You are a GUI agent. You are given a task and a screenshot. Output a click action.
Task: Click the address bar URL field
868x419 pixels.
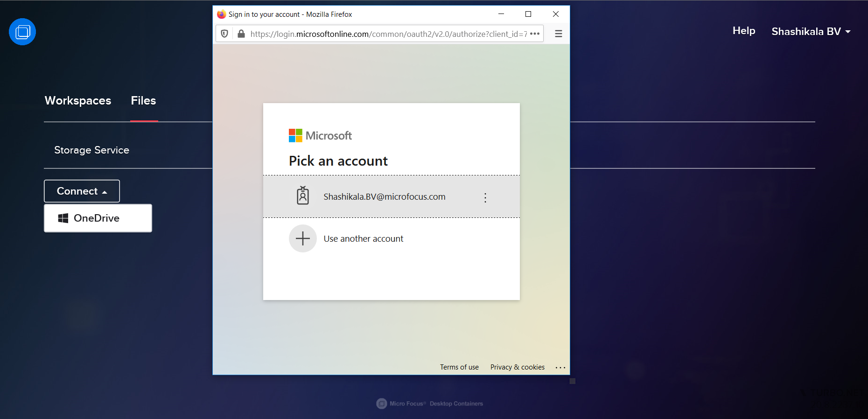click(388, 34)
